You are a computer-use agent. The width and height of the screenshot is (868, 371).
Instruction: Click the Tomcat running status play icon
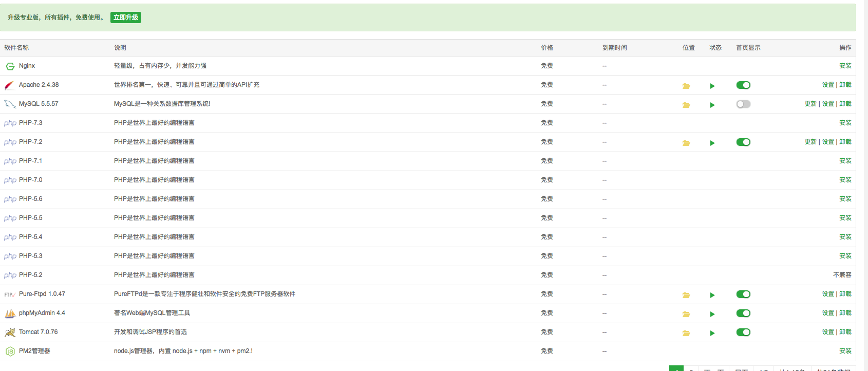coord(712,333)
